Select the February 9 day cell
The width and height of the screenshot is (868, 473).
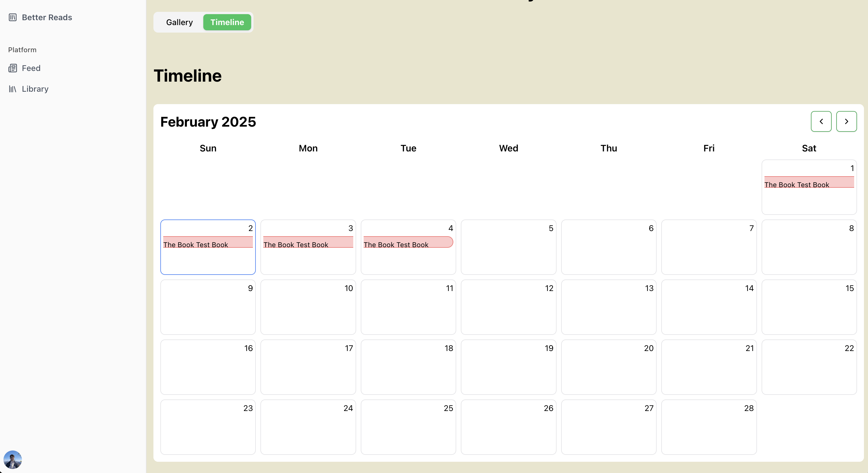208,307
